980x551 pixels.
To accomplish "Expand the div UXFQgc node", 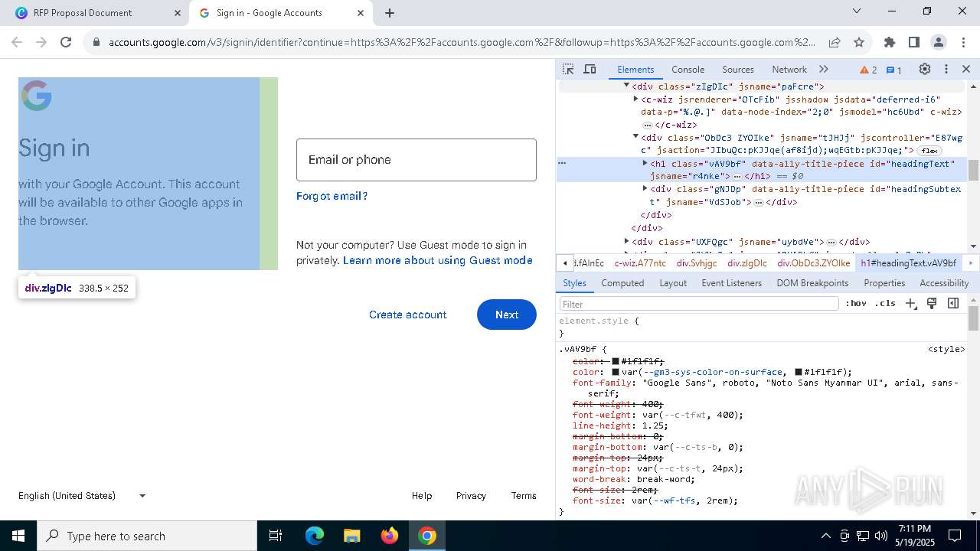I will pyautogui.click(x=626, y=241).
